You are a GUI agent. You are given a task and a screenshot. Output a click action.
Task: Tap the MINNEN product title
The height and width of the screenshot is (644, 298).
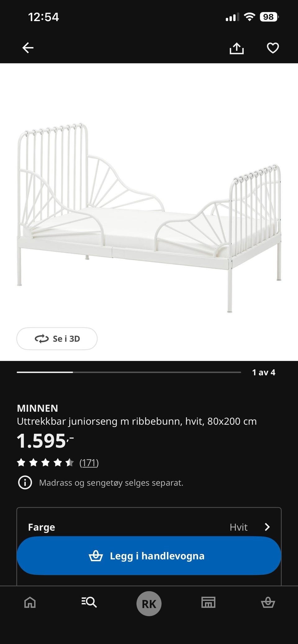point(38,408)
